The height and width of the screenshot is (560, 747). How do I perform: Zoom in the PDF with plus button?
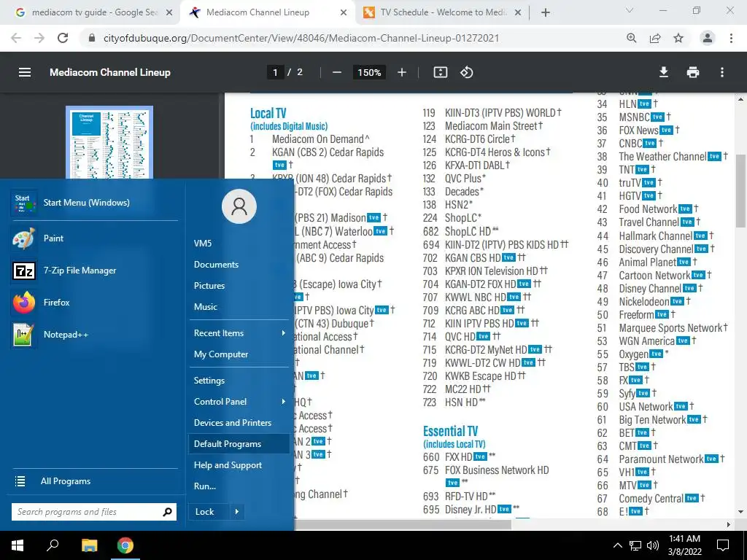click(x=402, y=72)
